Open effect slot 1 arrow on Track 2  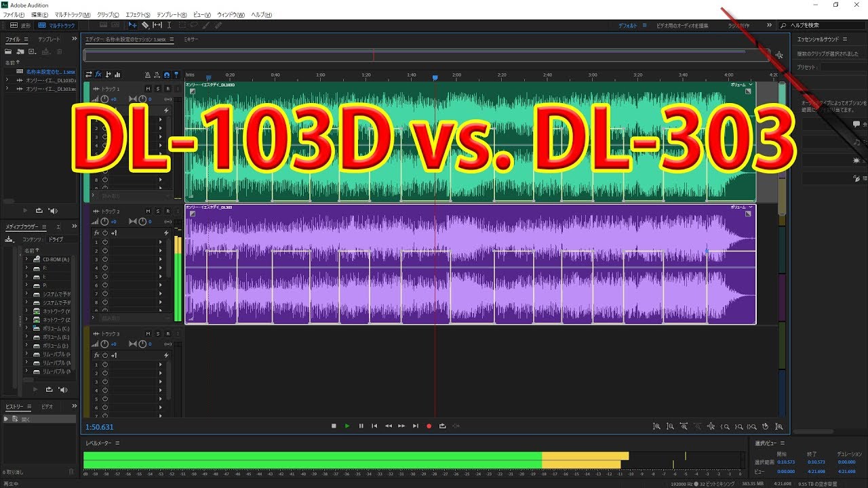pos(161,242)
